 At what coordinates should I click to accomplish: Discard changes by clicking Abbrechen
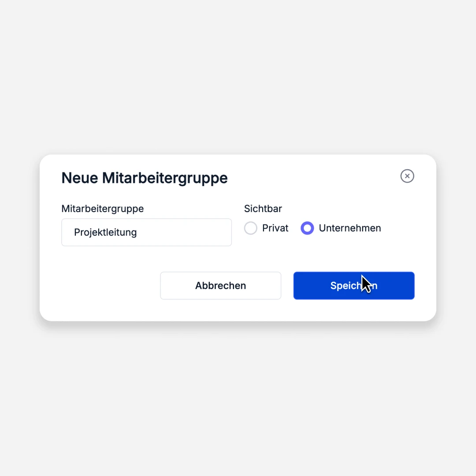pyautogui.click(x=221, y=286)
